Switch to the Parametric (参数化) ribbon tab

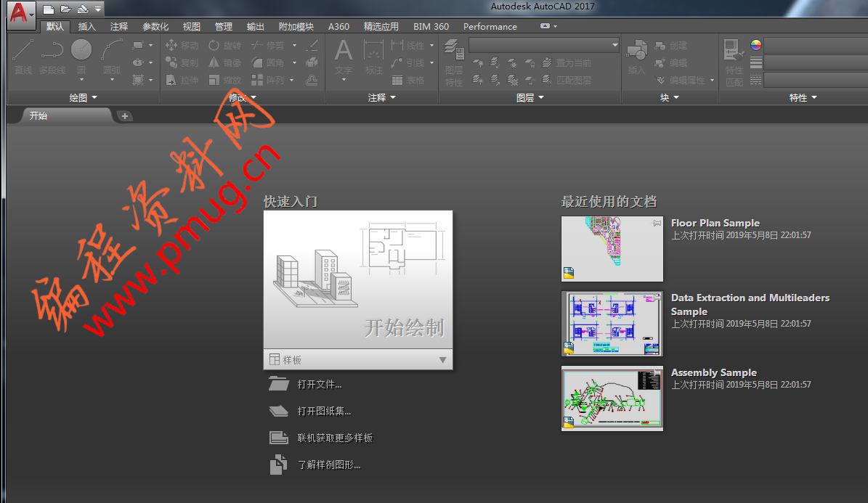pos(155,27)
